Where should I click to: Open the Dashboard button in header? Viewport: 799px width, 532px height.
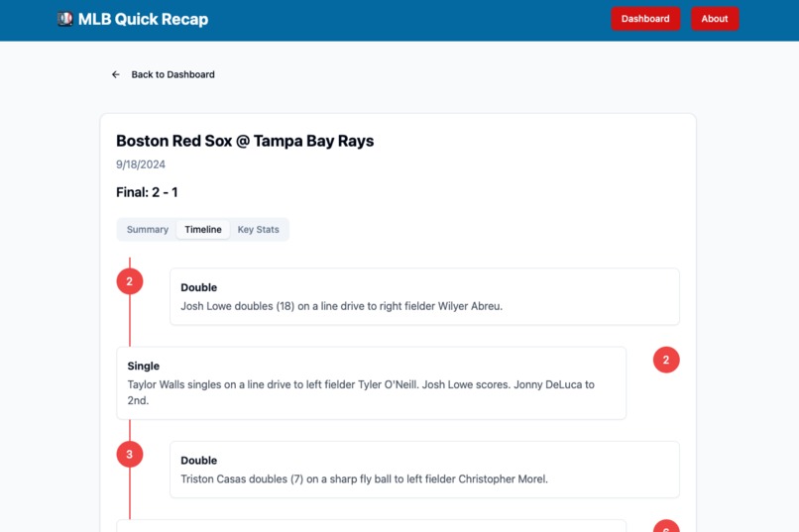click(645, 19)
